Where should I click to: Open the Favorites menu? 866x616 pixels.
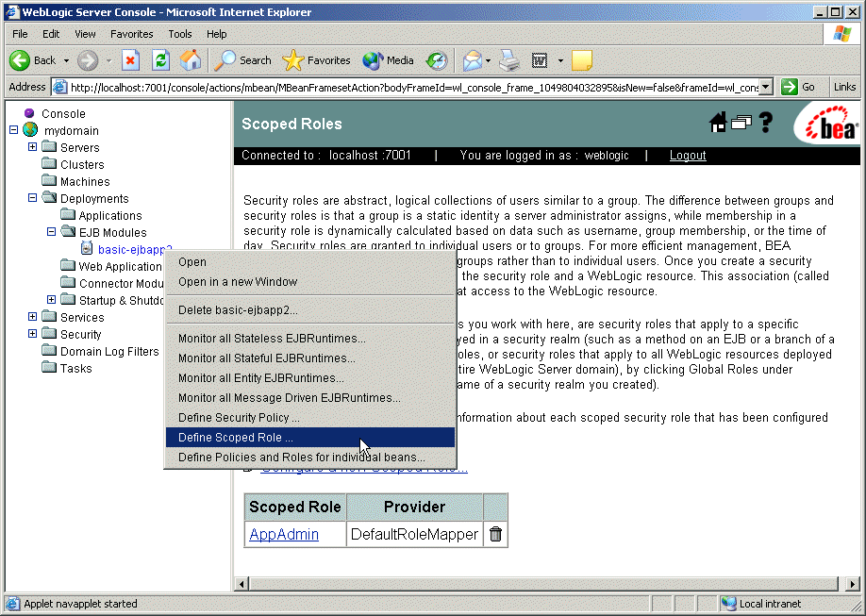(131, 34)
